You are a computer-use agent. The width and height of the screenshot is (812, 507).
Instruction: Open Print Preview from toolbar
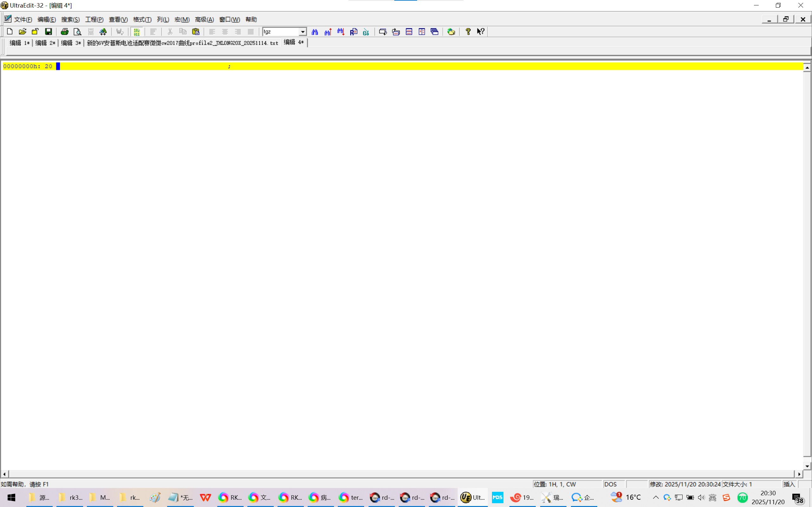tap(77, 31)
